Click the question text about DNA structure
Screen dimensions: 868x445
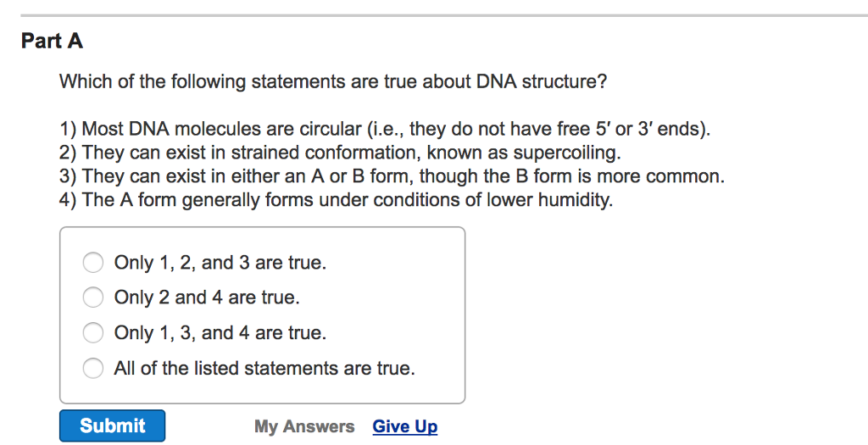(333, 82)
